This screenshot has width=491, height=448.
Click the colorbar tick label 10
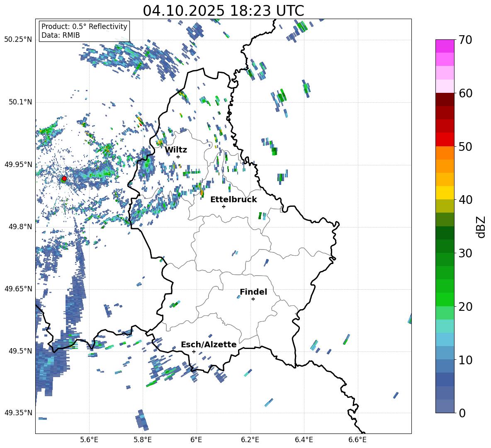click(465, 360)
